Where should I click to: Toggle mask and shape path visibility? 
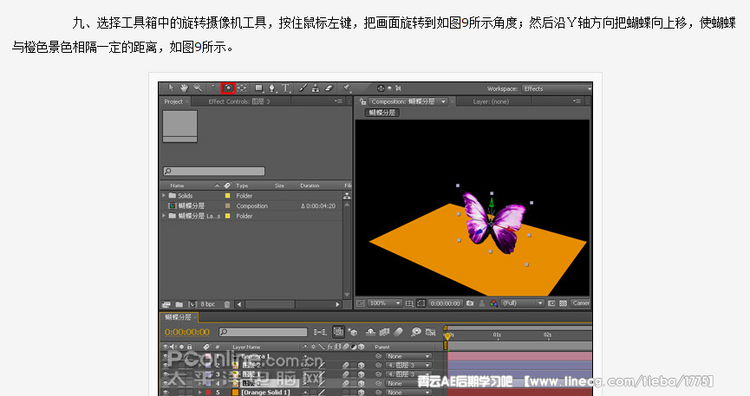pyautogui.click(x=421, y=303)
